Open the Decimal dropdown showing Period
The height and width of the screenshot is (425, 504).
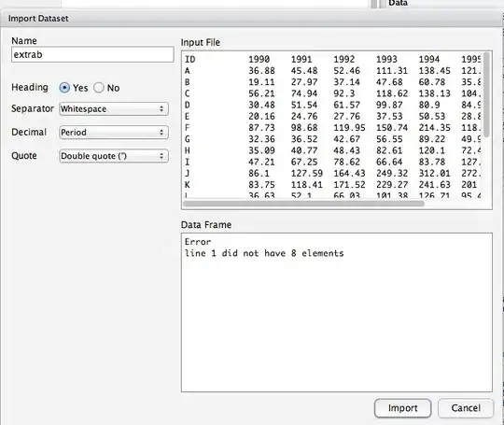coord(114,133)
